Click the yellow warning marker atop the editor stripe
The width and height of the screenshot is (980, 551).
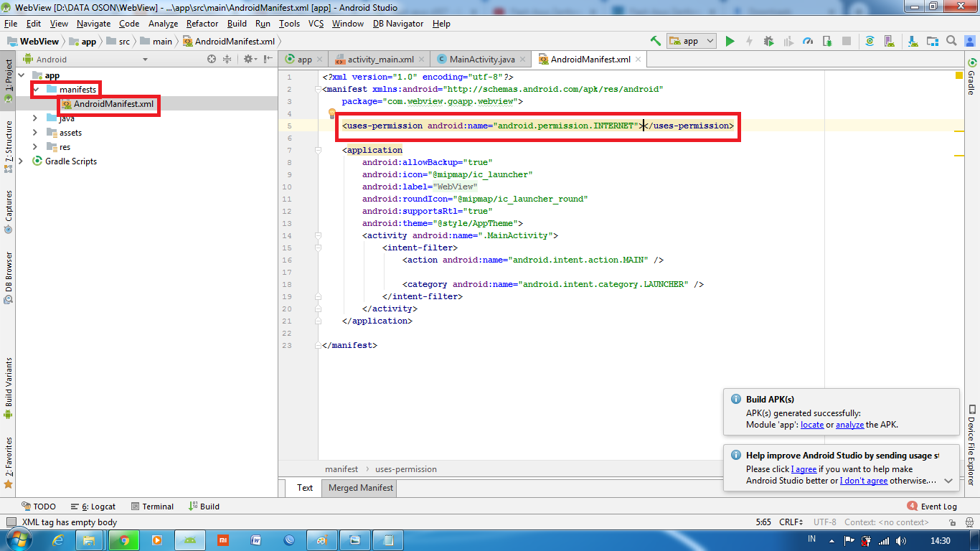959,75
